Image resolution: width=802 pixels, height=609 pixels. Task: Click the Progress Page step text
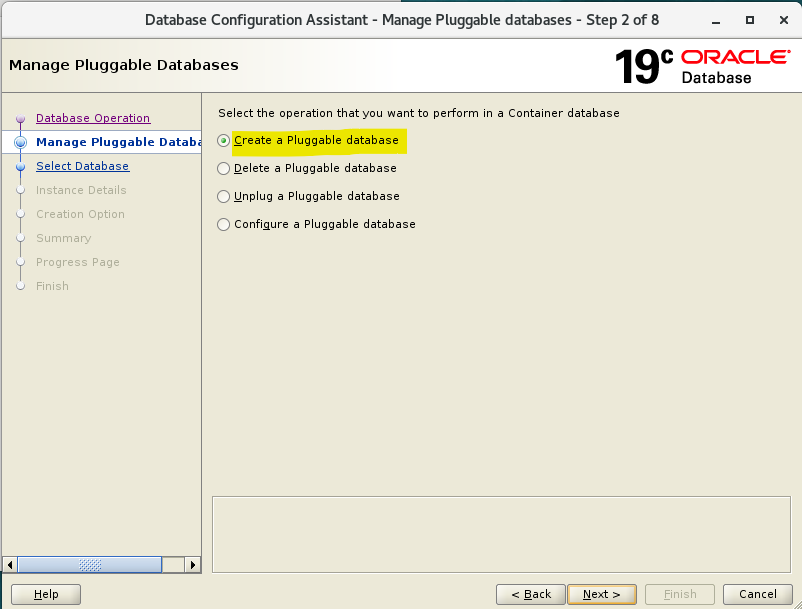coord(78,262)
